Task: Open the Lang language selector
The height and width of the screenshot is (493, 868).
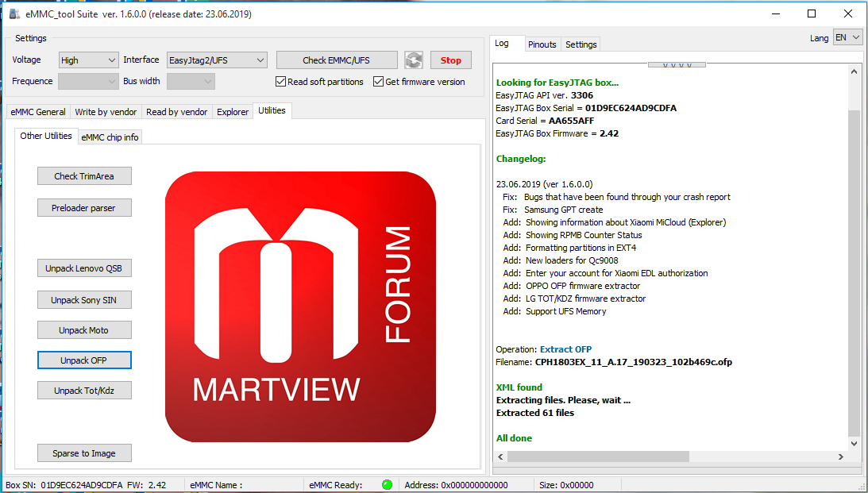Action: 847,38
